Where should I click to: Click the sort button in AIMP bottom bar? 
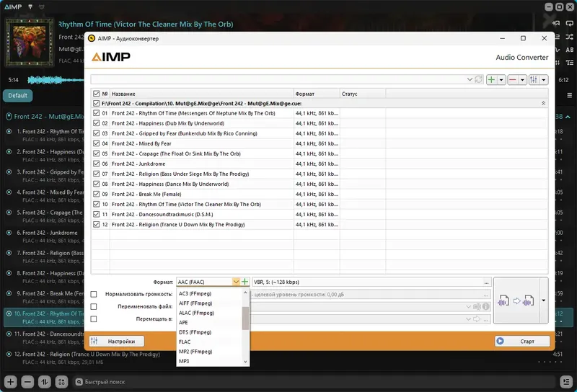point(45,382)
